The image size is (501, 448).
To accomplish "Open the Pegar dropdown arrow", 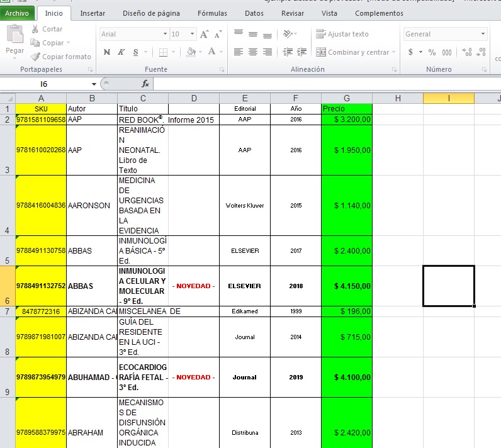I will (x=14, y=59).
